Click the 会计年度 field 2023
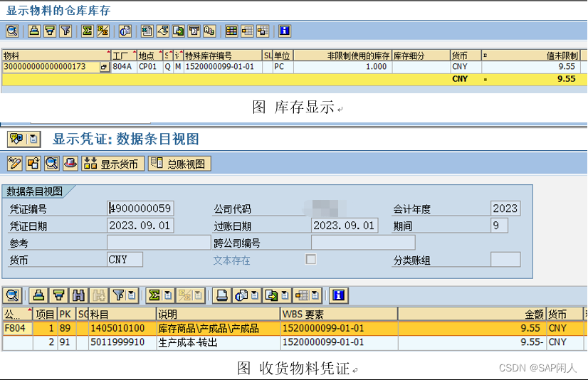This screenshot has width=588, height=380. (x=505, y=209)
